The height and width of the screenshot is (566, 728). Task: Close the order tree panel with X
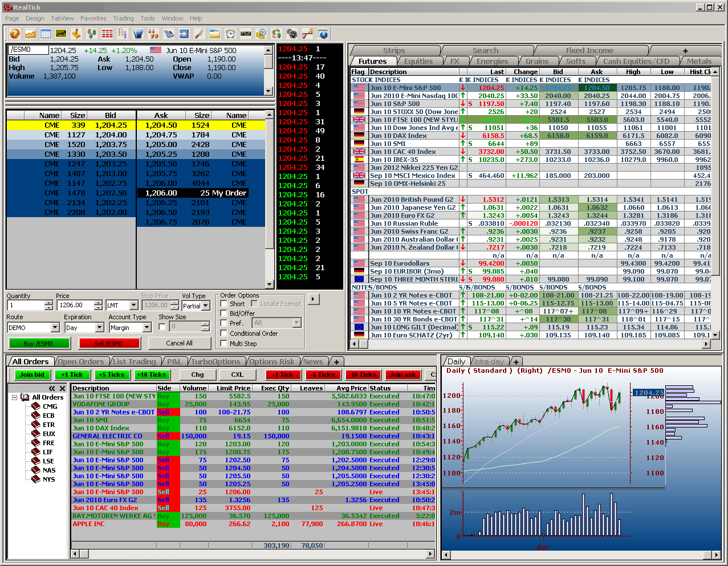(62, 389)
